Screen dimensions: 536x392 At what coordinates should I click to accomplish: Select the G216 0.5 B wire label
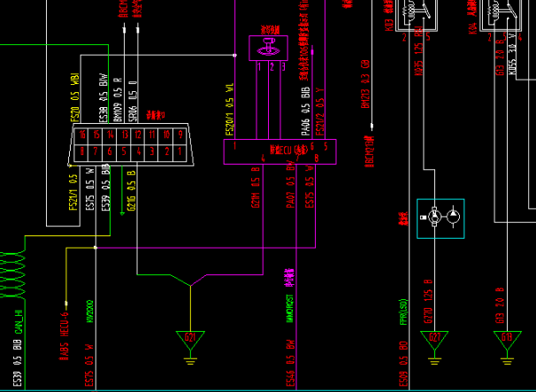point(131,190)
